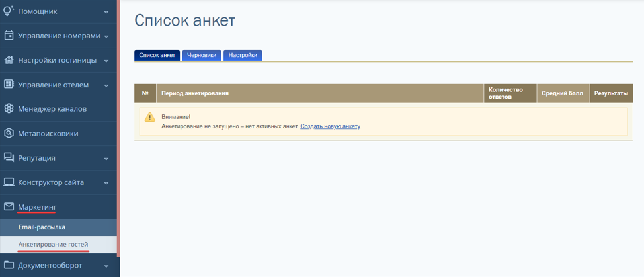This screenshot has height=277, width=644.
Task: Click the Документооборот menu label
Action: (x=50, y=266)
